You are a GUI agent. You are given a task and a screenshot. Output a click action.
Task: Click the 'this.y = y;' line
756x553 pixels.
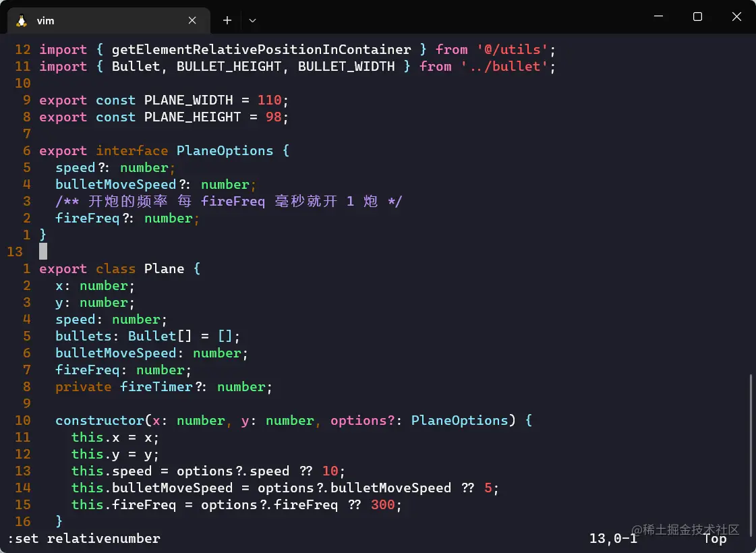click(115, 454)
